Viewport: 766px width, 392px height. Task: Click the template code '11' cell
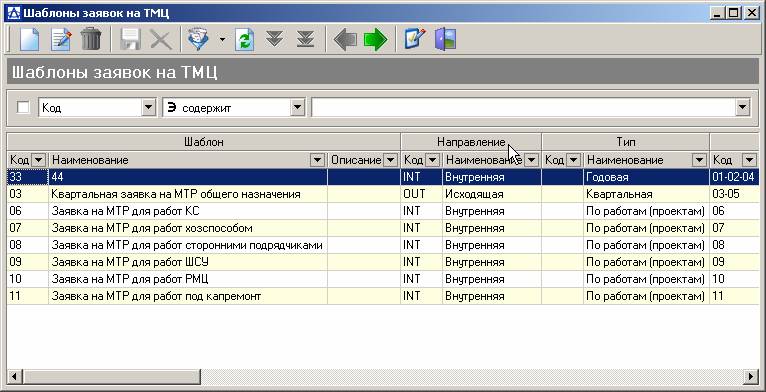(x=28, y=296)
